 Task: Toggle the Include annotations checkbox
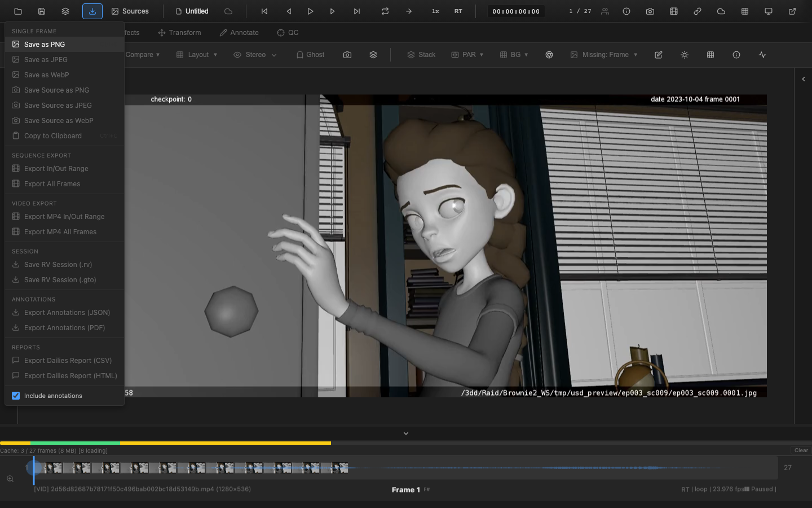[x=16, y=396]
